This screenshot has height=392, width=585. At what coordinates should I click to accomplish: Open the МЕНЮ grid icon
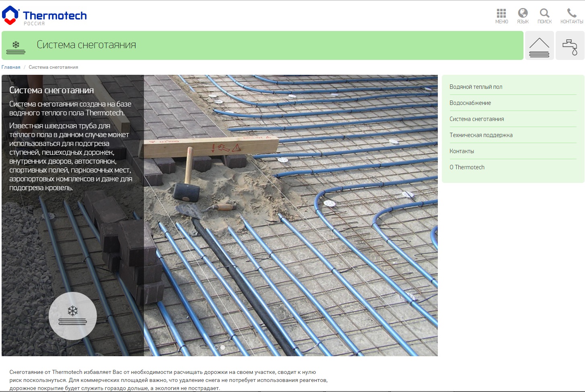[x=501, y=16]
